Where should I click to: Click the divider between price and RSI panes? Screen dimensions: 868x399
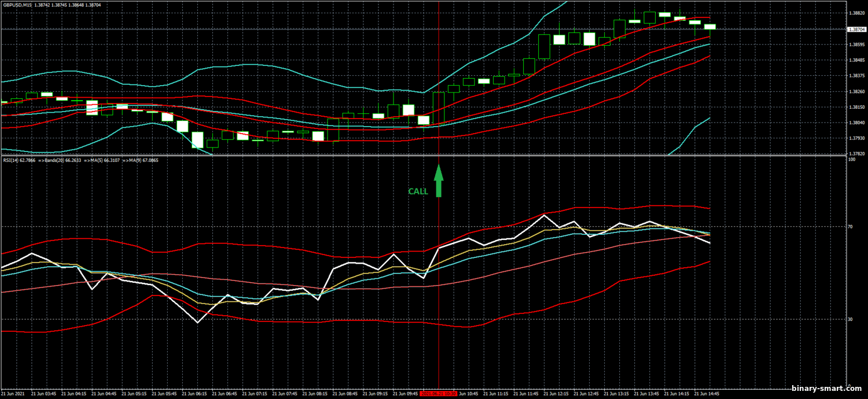pos(423,155)
